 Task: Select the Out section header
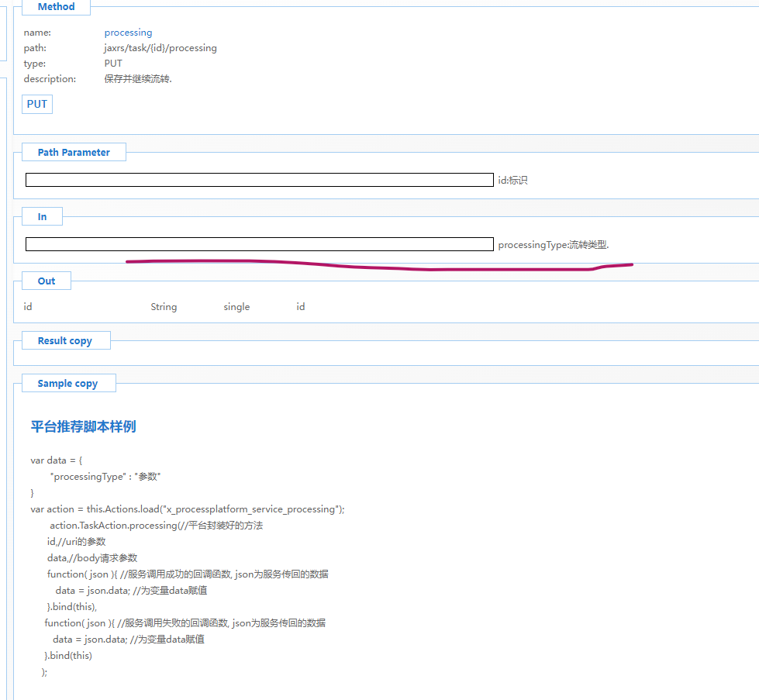point(47,281)
